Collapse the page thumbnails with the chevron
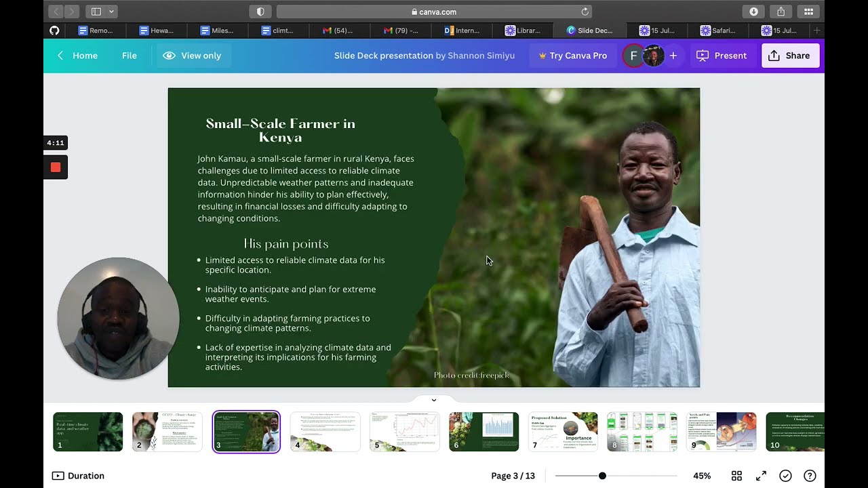This screenshot has width=868, height=488. point(434,400)
